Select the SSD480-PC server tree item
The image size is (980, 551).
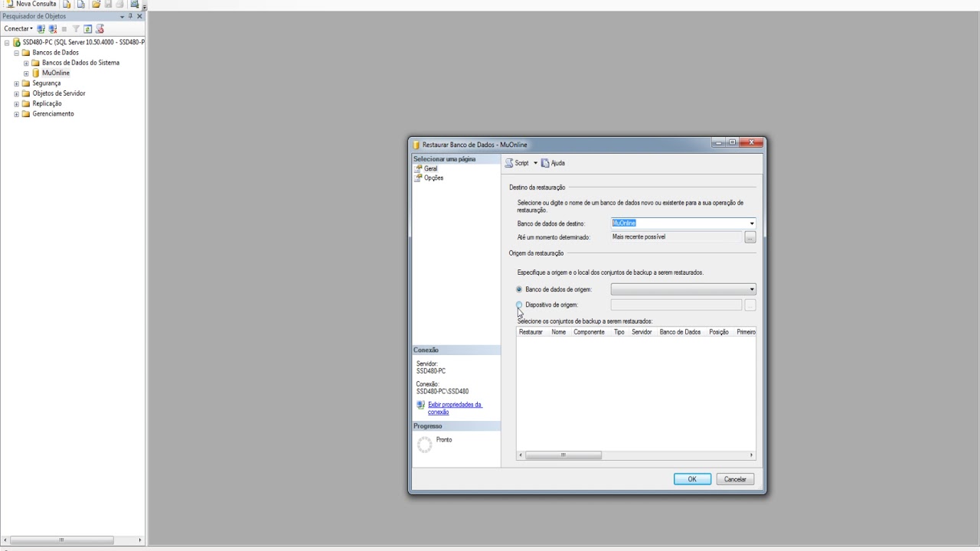(x=83, y=42)
